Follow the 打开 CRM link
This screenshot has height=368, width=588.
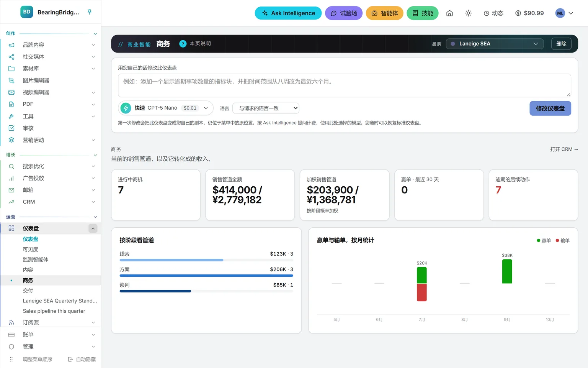click(x=564, y=149)
